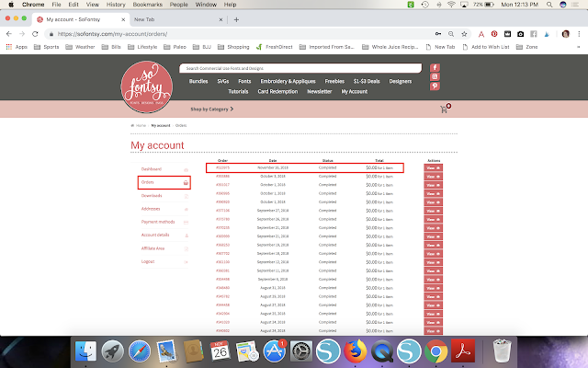Open a new tab with the plus button
This screenshot has width=588, height=368.
coord(236,19)
